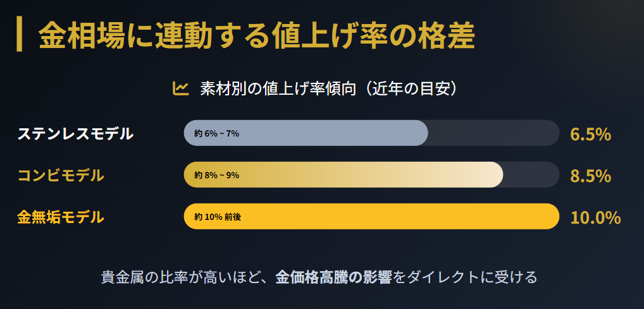This screenshot has height=309, width=644.
Task: Click the ステンレスモデル label
Action: click(x=75, y=133)
